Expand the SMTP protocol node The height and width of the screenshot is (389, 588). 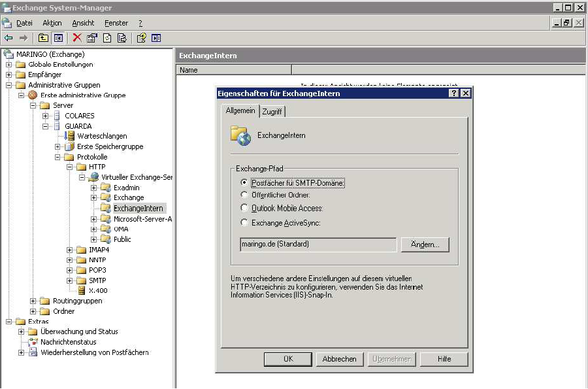coord(70,280)
